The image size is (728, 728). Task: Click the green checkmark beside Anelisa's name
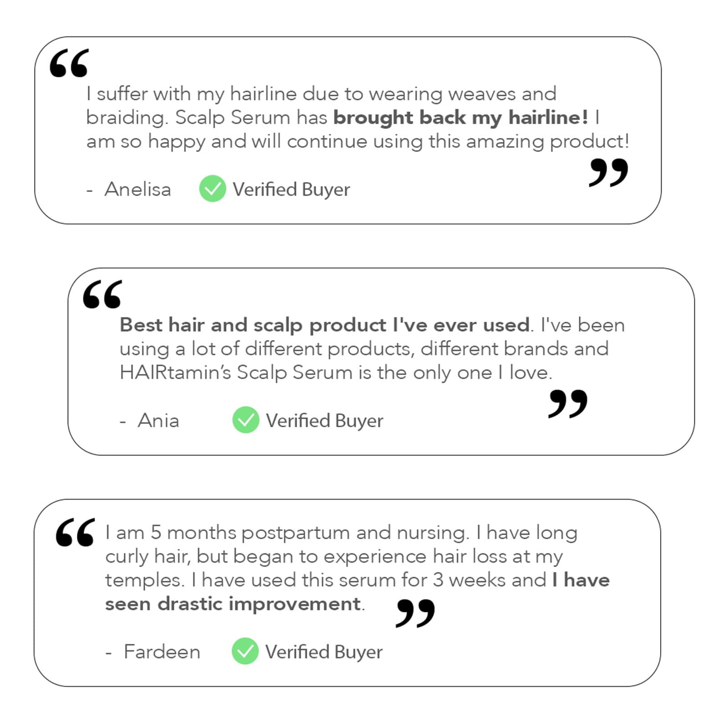[212, 188]
